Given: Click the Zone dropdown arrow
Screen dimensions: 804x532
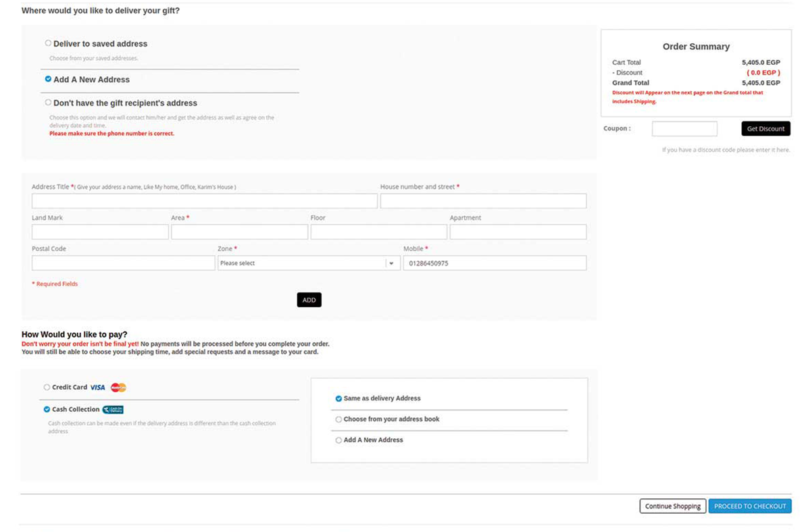Looking at the screenshot, I should pos(392,263).
